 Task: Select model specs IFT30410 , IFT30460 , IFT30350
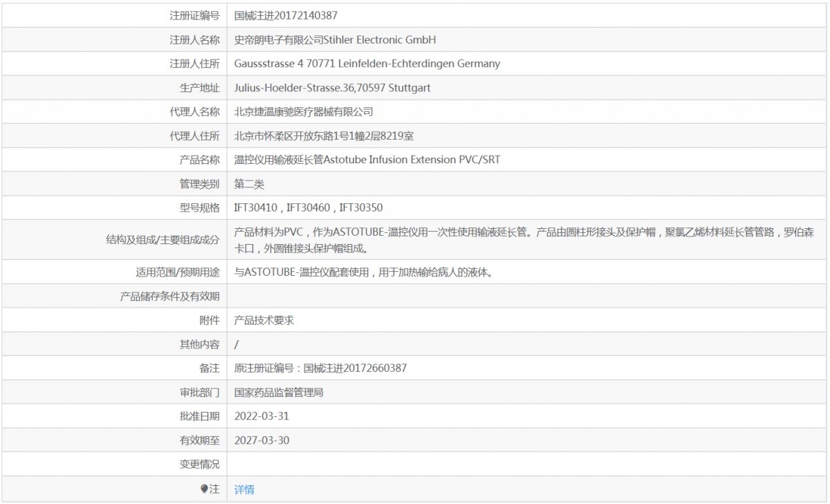tap(308, 207)
